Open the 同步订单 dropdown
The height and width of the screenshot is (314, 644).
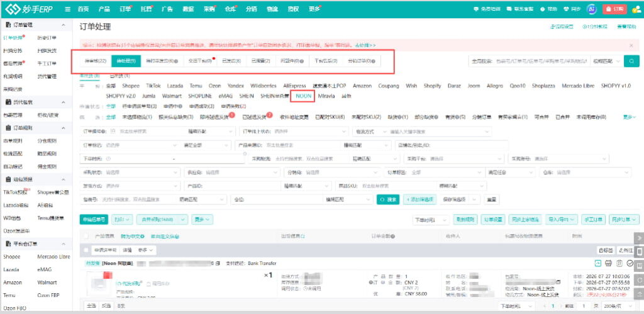[x=624, y=220]
